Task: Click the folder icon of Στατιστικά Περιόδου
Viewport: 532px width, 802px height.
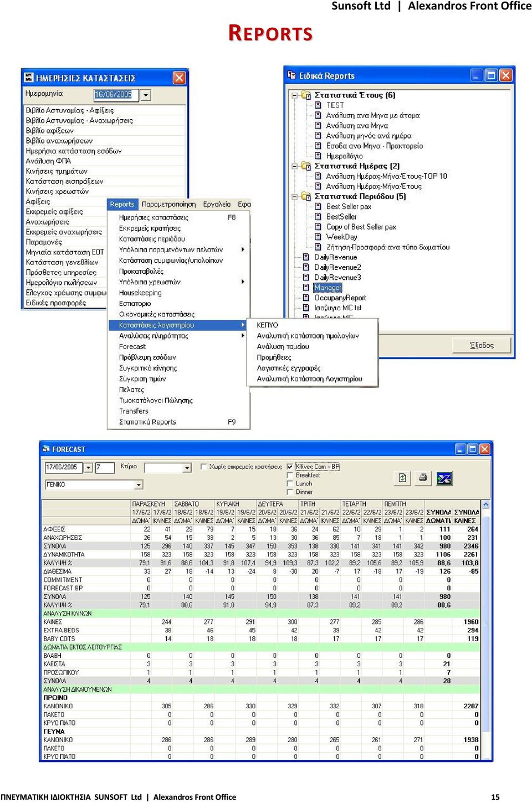Action: click(305, 197)
